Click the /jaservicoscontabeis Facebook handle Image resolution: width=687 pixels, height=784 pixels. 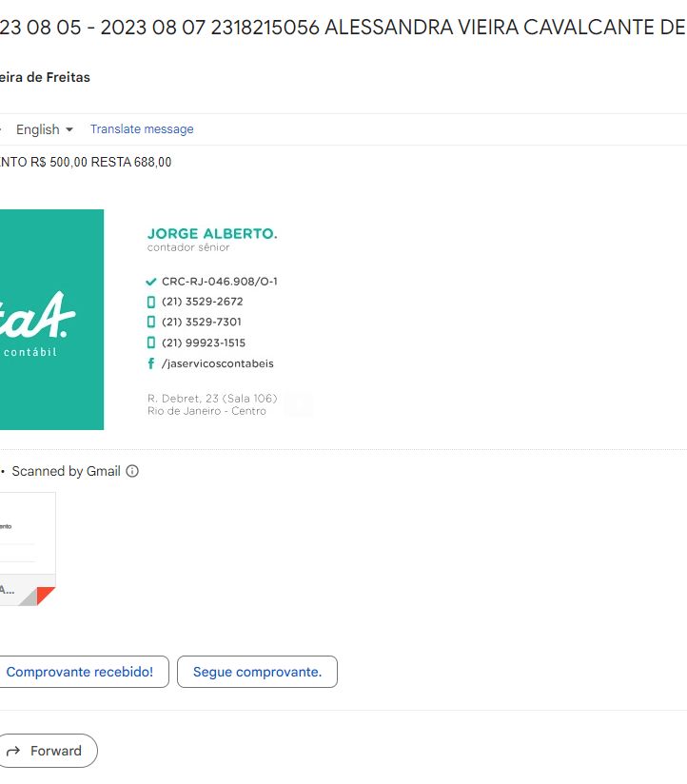218,363
